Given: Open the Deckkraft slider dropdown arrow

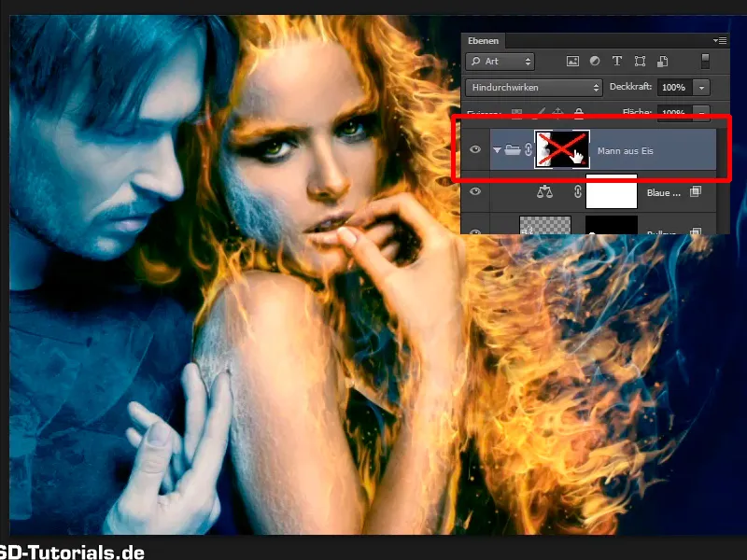Looking at the screenshot, I should pyautogui.click(x=701, y=87).
